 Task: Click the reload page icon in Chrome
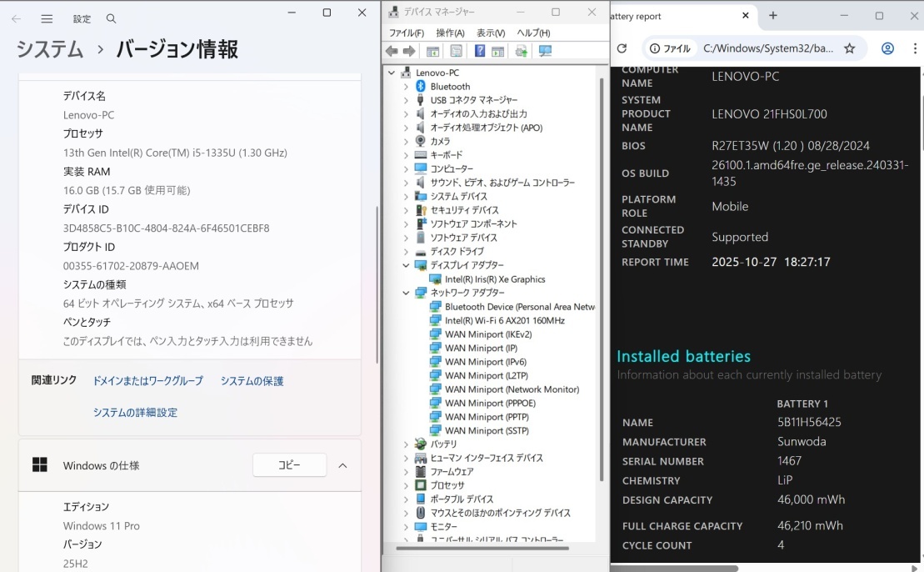pos(622,48)
